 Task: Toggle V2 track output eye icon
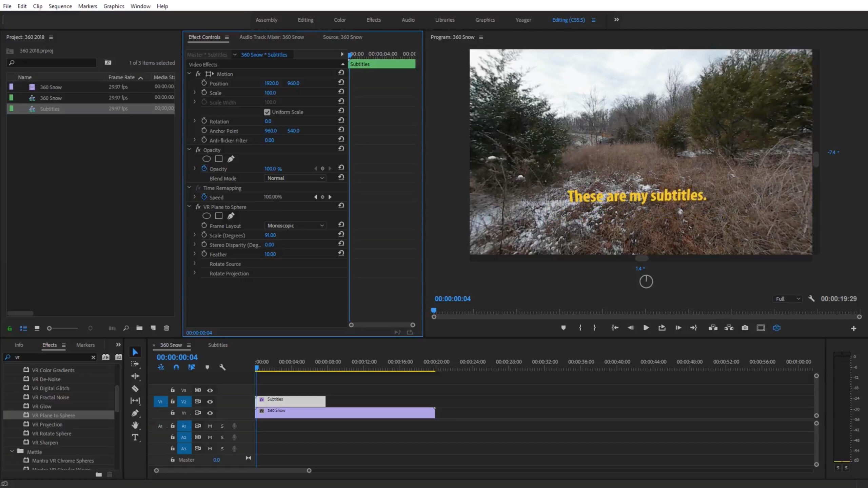click(x=210, y=402)
